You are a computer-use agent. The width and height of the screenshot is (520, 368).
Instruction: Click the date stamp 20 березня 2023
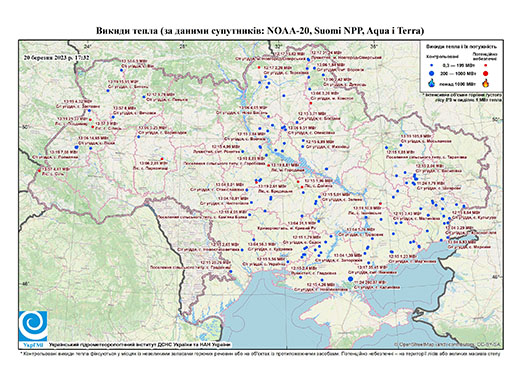tap(57, 57)
